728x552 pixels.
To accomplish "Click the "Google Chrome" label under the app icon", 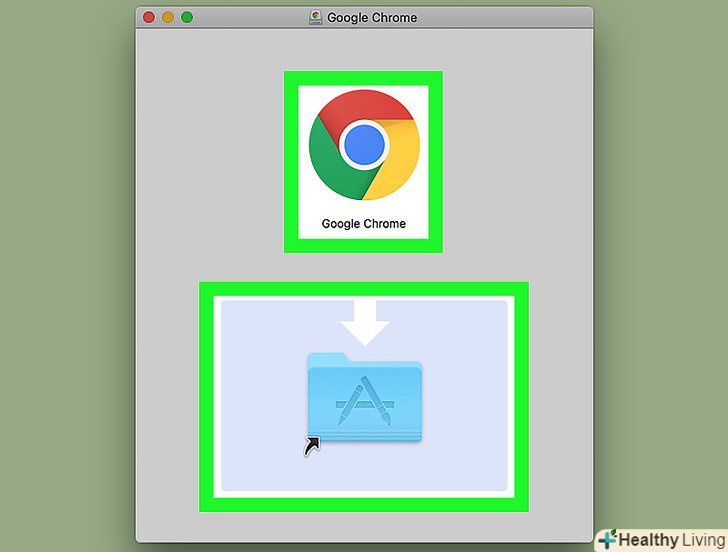I will pos(364,224).
